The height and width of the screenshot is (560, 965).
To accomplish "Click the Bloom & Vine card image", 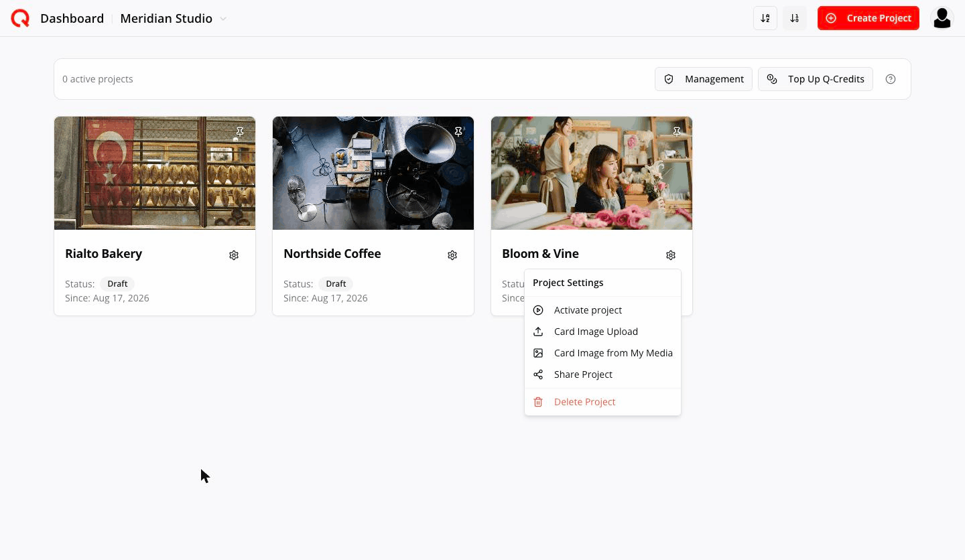I will (592, 173).
